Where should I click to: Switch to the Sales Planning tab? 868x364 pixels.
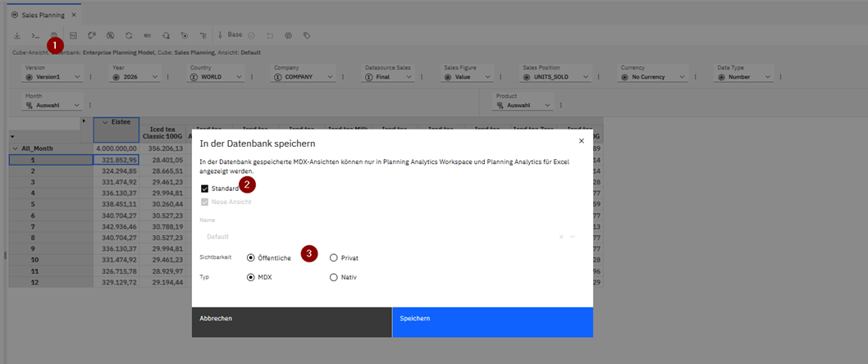[42, 15]
